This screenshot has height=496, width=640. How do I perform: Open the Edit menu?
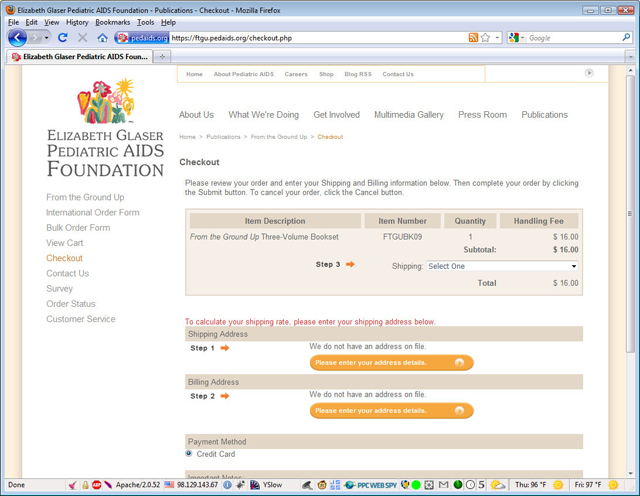coord(31,22)
